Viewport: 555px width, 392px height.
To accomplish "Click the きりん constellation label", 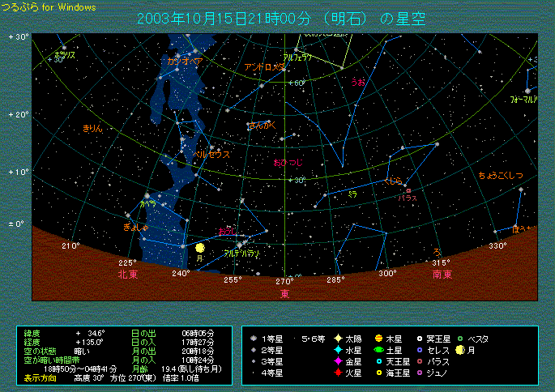I will pyautogui.click(x=92, y=129).
